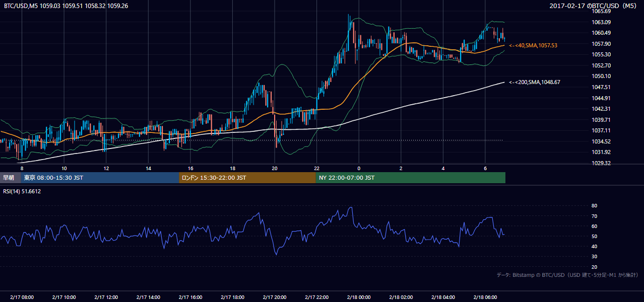The width and height of the screenshot is (644, 302).
Task: Click the RSI axis level 60
Action: (594, 226)
